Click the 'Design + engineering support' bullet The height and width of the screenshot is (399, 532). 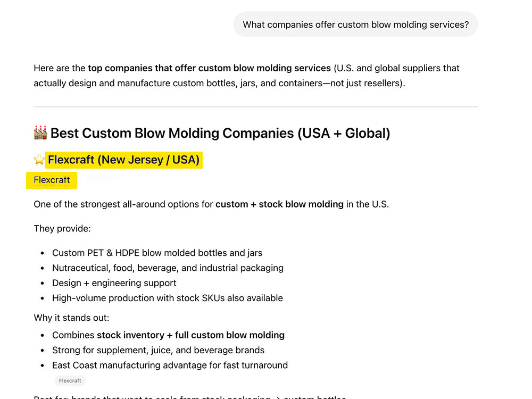[114, 283]
